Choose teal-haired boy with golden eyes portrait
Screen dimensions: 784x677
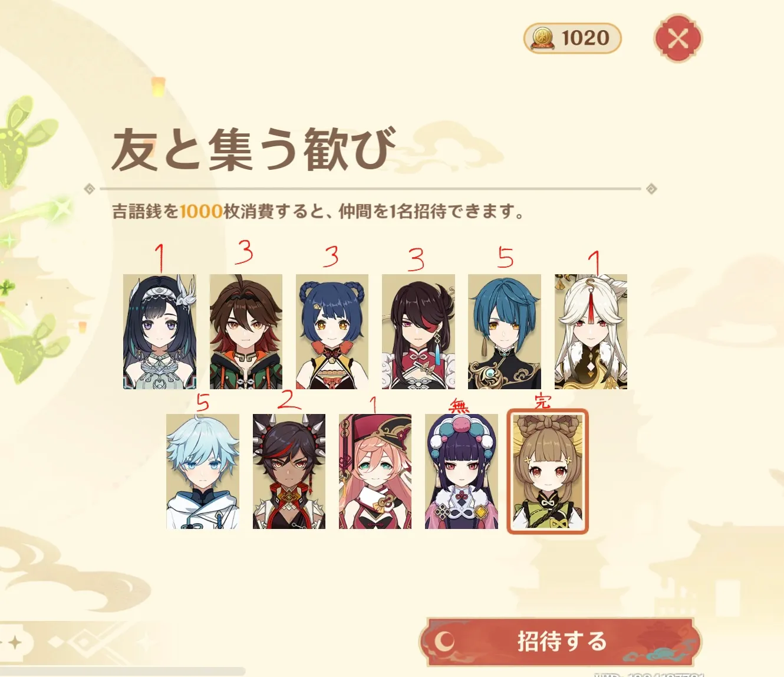tap(505, 331)
